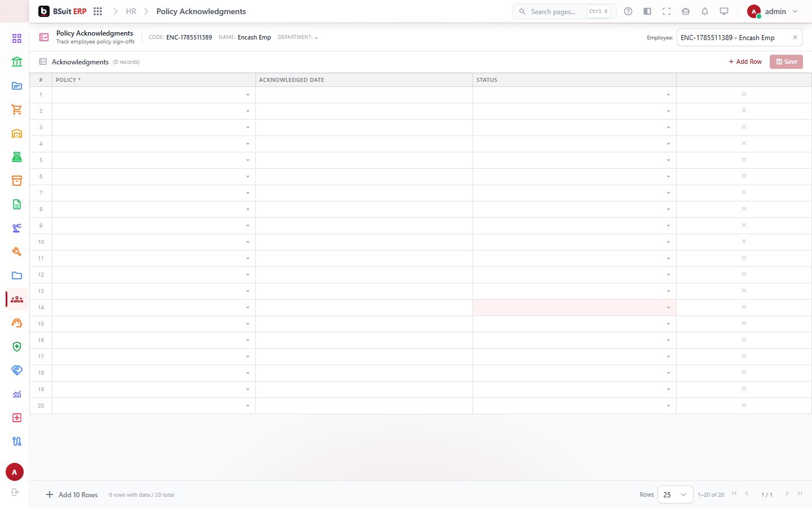Viewport: 812px width, 508px height.
Task: Toggle the fullscreen icon in top bar
Action: pos(667,11)
